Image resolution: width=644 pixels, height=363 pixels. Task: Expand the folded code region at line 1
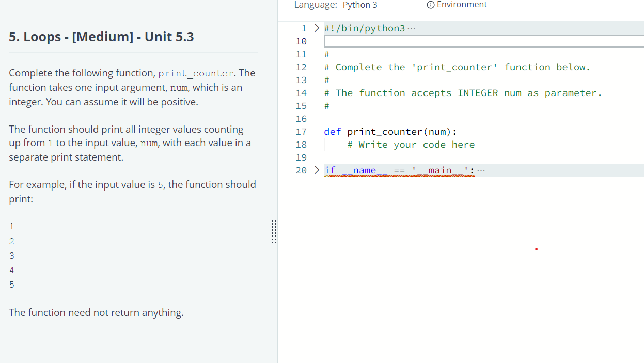tap(316, 28)
